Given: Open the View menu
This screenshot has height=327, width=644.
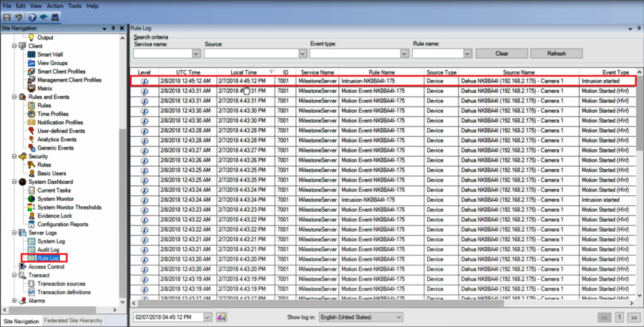Looking at the screenshot, I should pyautogui.click(x=36, y=6).
